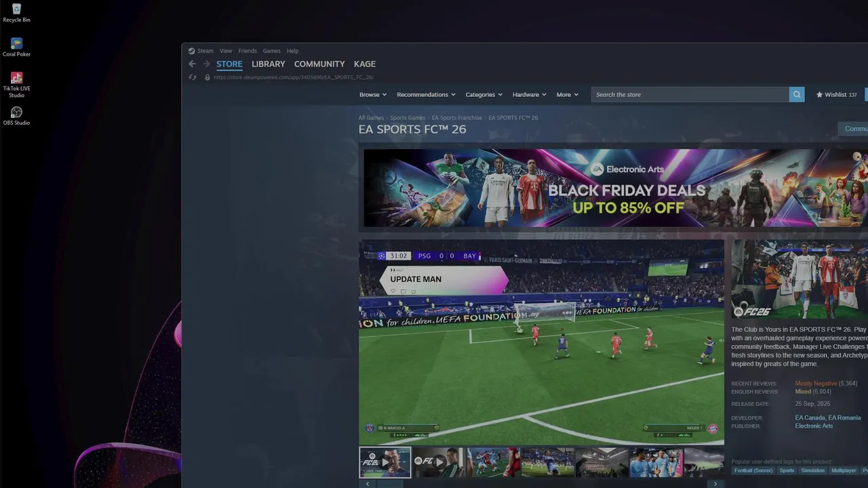The image size is (868, 488).
Task: Click the Search the store field
Action: coord(690,95)
